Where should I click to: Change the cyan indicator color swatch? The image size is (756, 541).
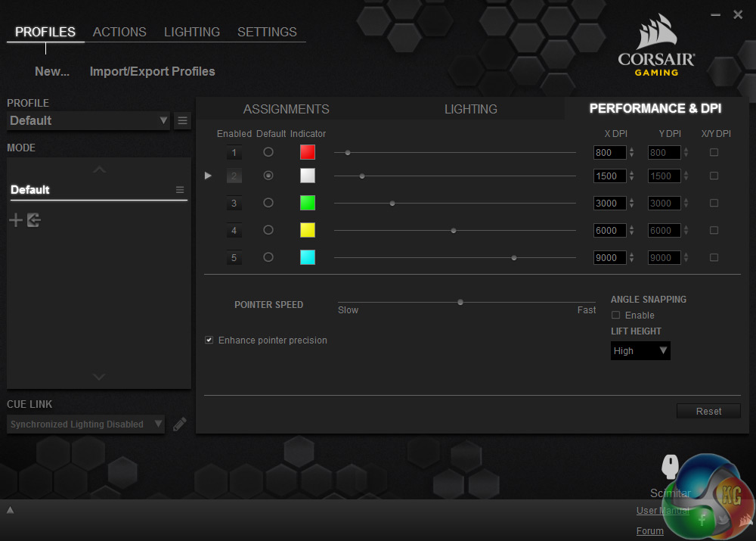pos(308,257)
